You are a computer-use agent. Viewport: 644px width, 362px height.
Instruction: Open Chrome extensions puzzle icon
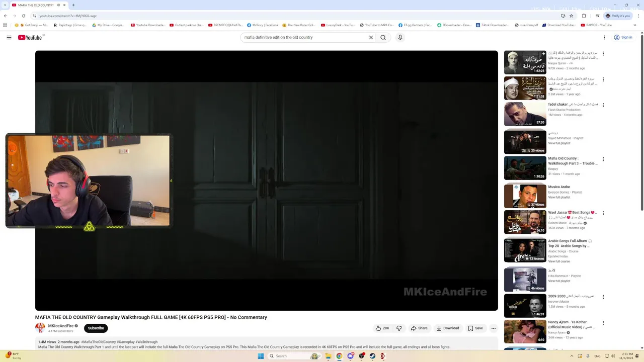[584, 16]
